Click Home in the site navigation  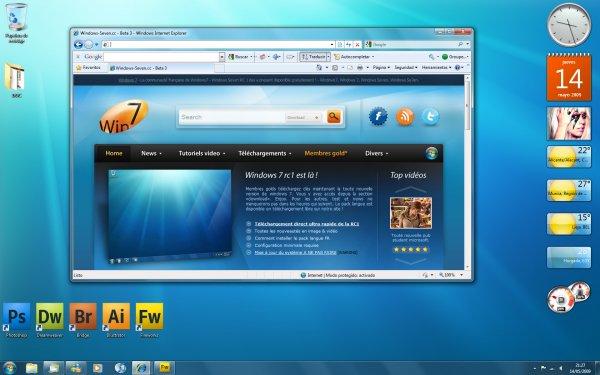114,153
